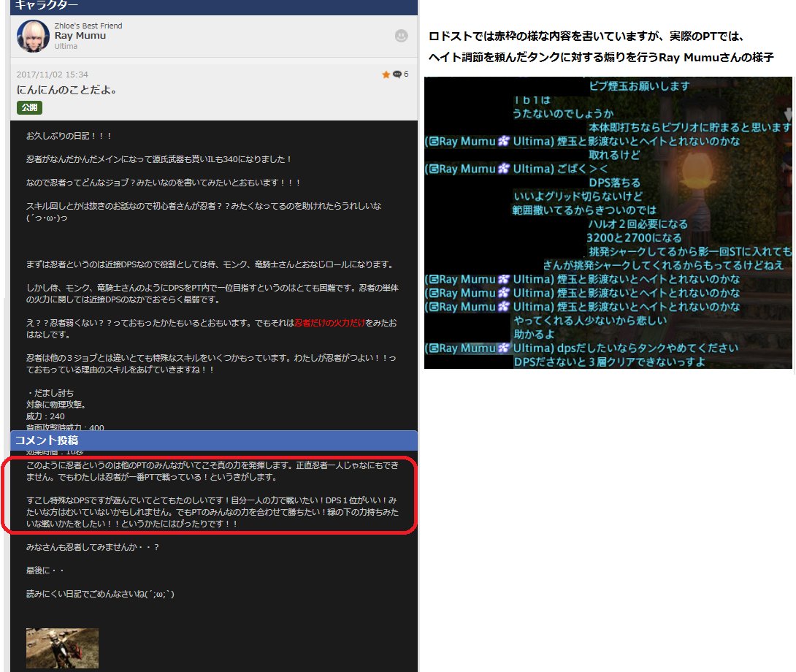Click chat line ごばく＞＜
This screenshot has height=672, width=796.
click(x=582, y=169)
